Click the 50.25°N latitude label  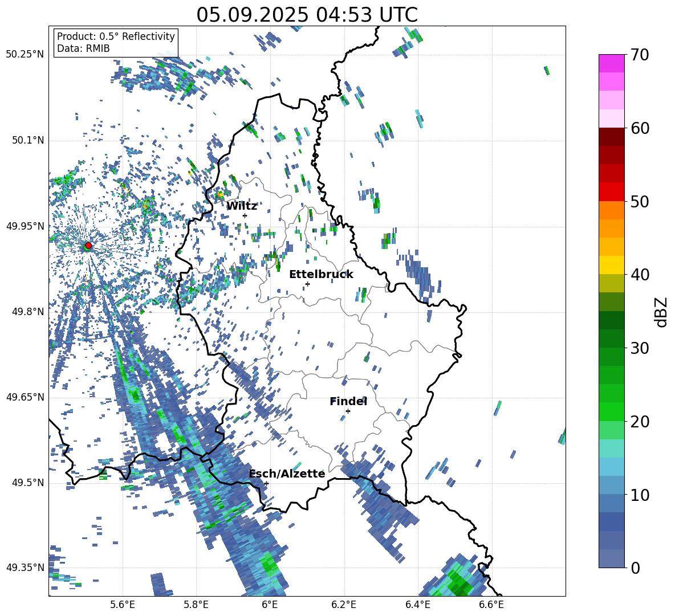(x=25, y=55)
